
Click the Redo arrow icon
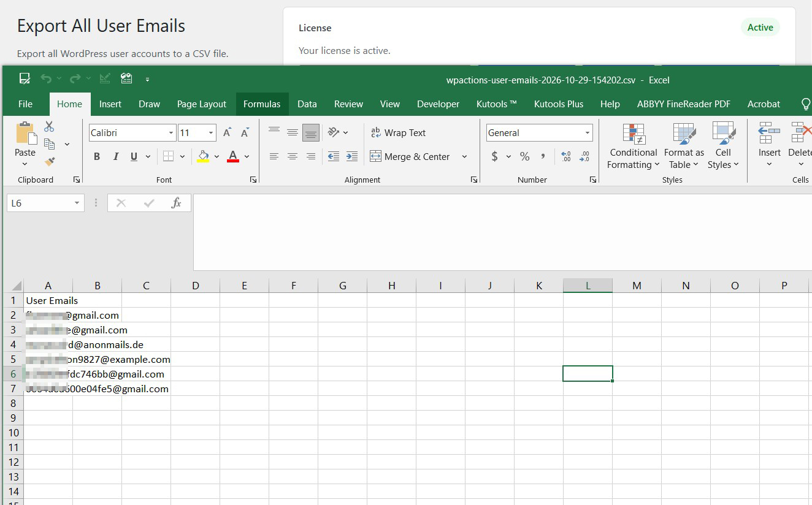coord(75,78)
